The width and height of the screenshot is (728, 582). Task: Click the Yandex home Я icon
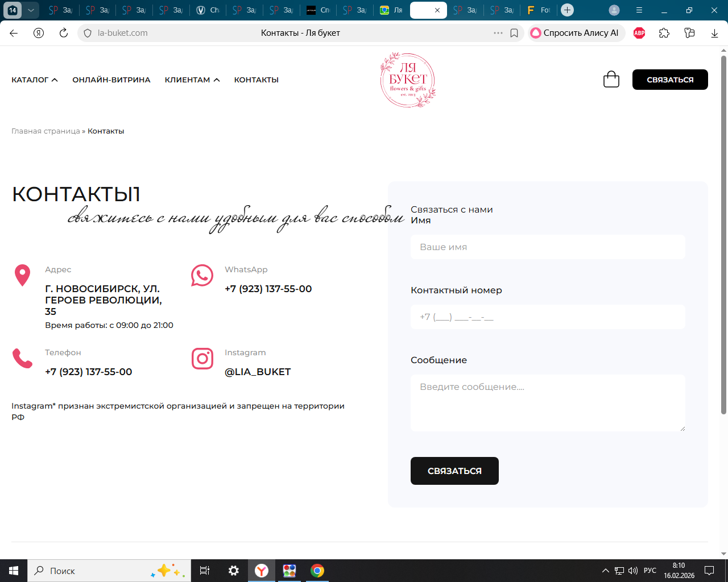(x=39, y=33)
